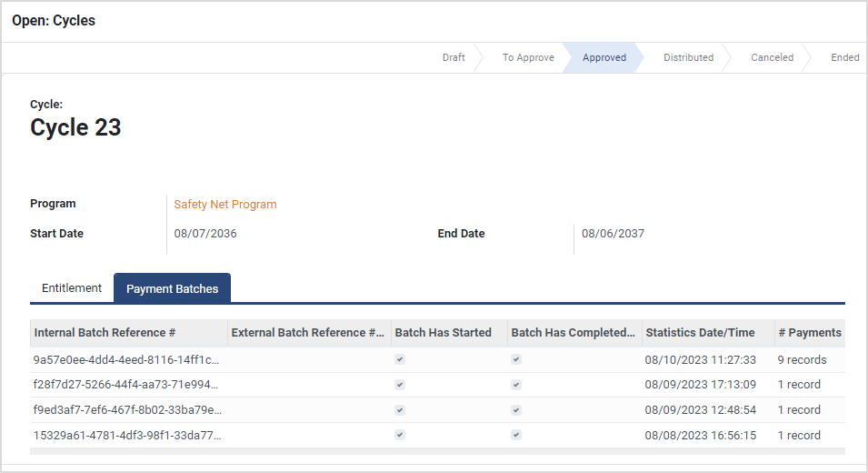Open the Safety Net Program link

[x=225, y=205]
